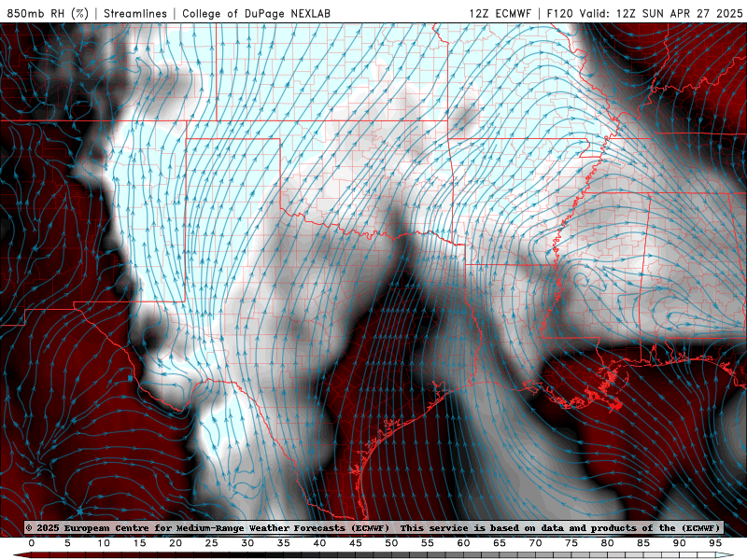Click the "F120 Valid: 12Z SUN APR 27 2025" text

pyautogui.click(x=644, y=13)
